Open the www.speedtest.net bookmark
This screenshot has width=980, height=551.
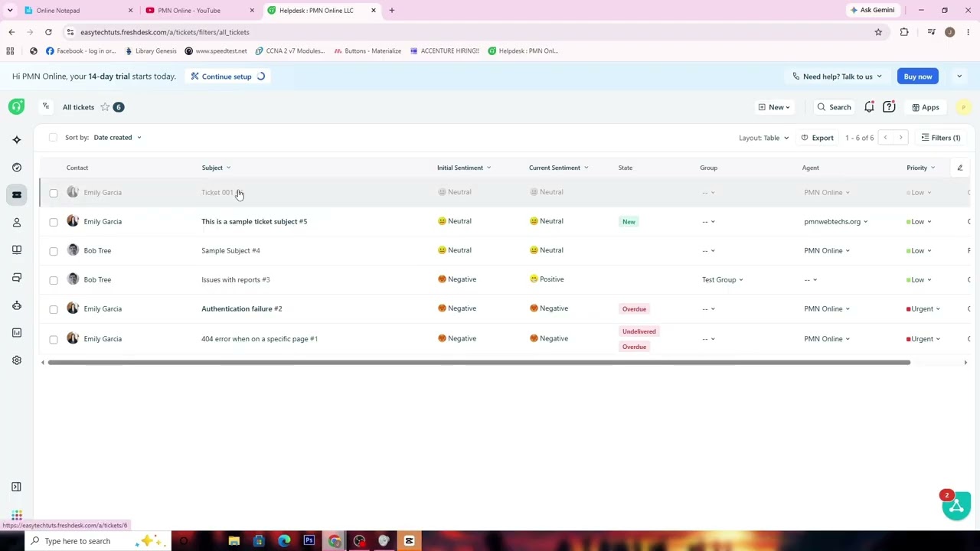tap(216, 51)
